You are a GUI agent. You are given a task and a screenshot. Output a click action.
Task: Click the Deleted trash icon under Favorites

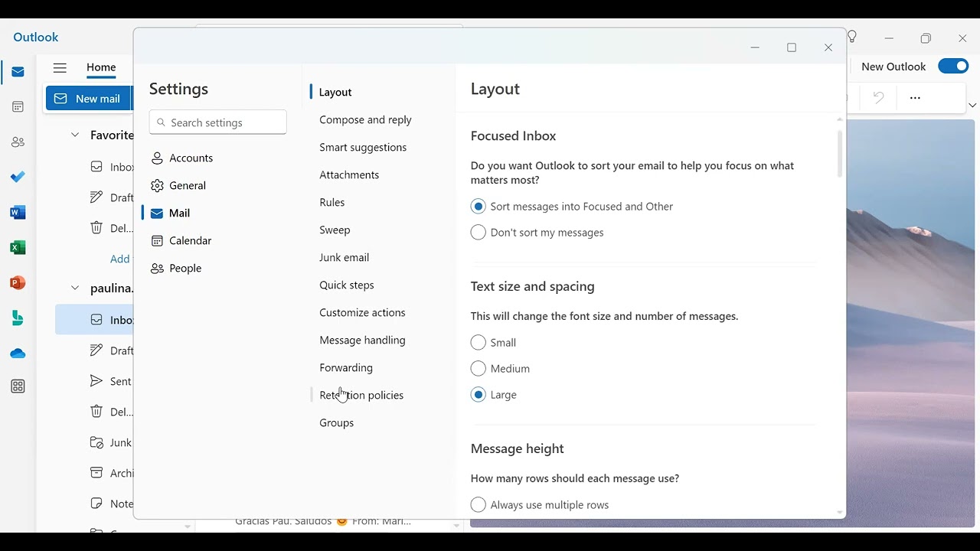[x=96, y=228]
